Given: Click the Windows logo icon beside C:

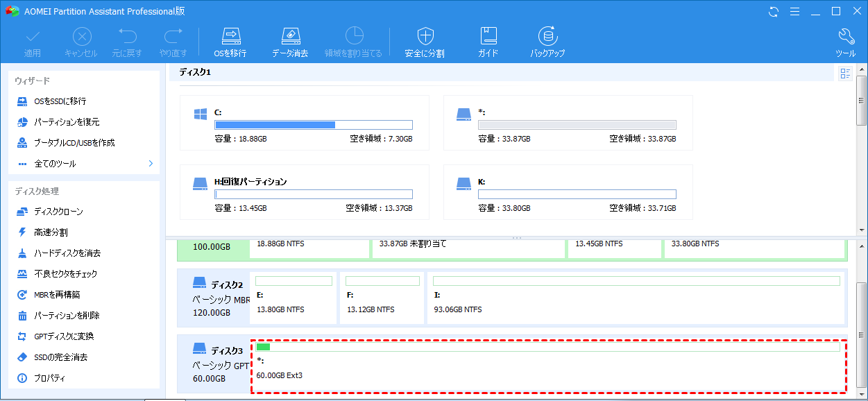Looking at the screenshot, I should (x=201, y=114).
